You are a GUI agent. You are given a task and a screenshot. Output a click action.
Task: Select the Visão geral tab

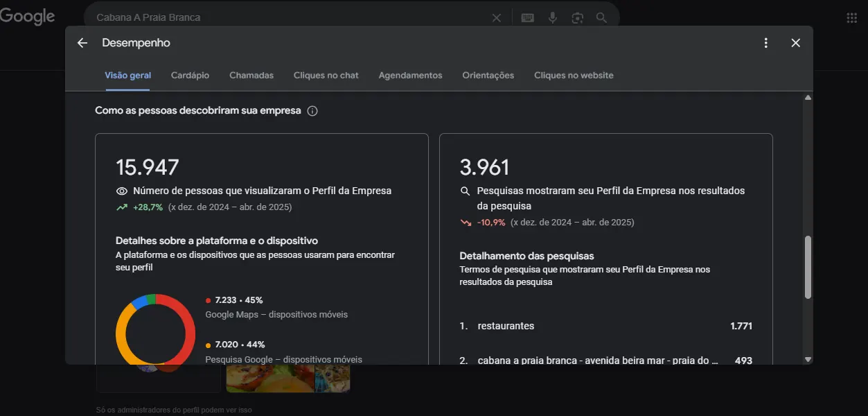128,76
